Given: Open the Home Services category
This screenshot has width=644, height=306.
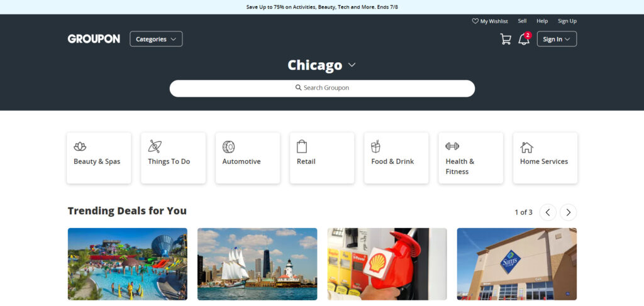Looking at the screenshot, I should (545, 158).
